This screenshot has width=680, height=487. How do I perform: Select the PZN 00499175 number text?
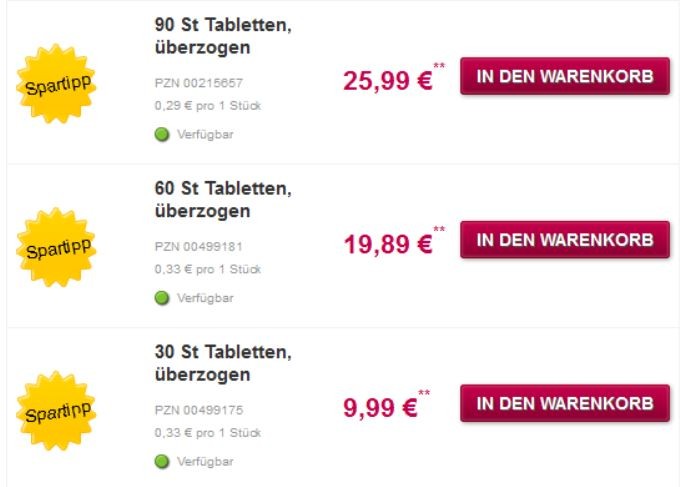click(199, 410)
